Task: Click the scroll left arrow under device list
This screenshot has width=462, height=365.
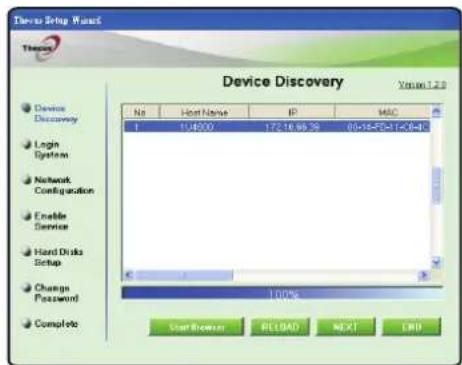Action: [x=129, y=275]
